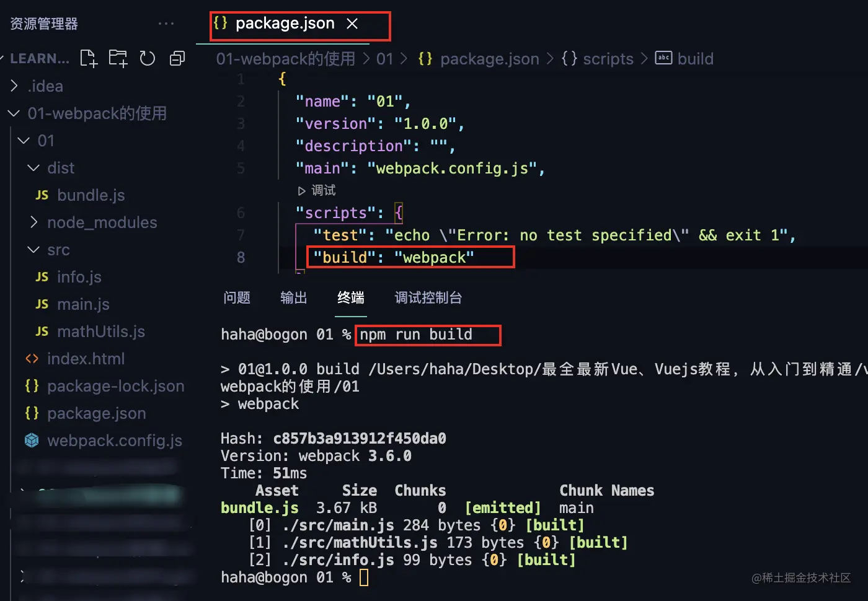Image resolution: width=868 pixels, height=601 pixels.
Task: Click the braces icon beside package-lock.json
Action: pyautogui.click(x=32, y=386)
